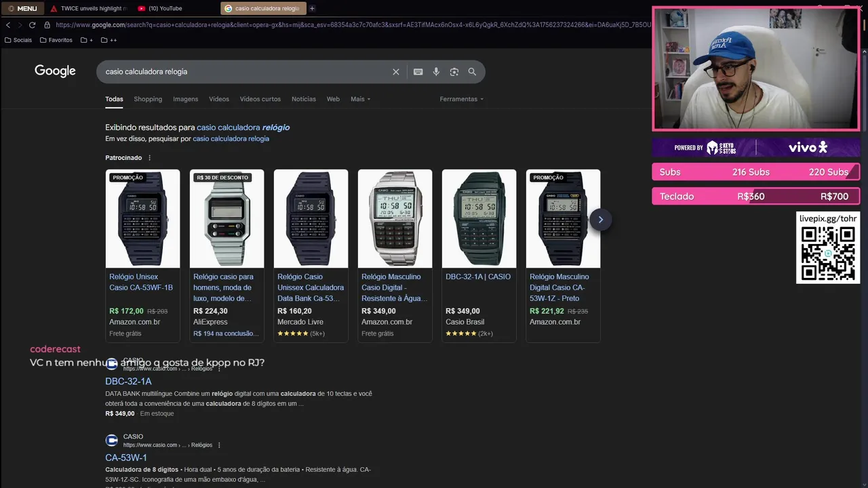868x488 pixels.
Task: Click the Google logo
Action: tap(55, 71)
